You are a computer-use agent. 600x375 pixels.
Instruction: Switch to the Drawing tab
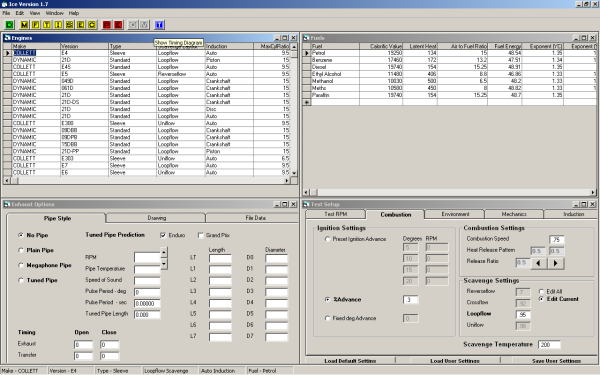(157, 218)
